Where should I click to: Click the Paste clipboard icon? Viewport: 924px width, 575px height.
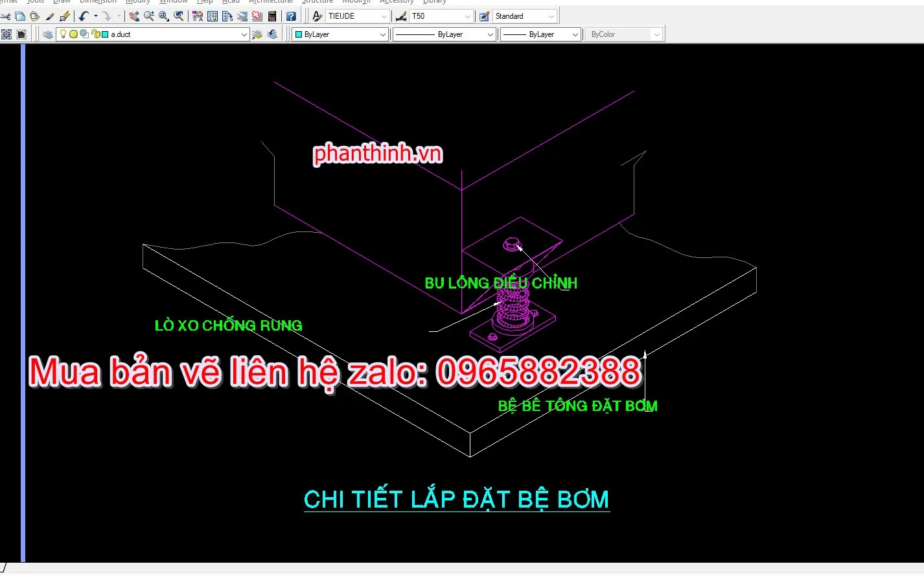click(35, 16)
